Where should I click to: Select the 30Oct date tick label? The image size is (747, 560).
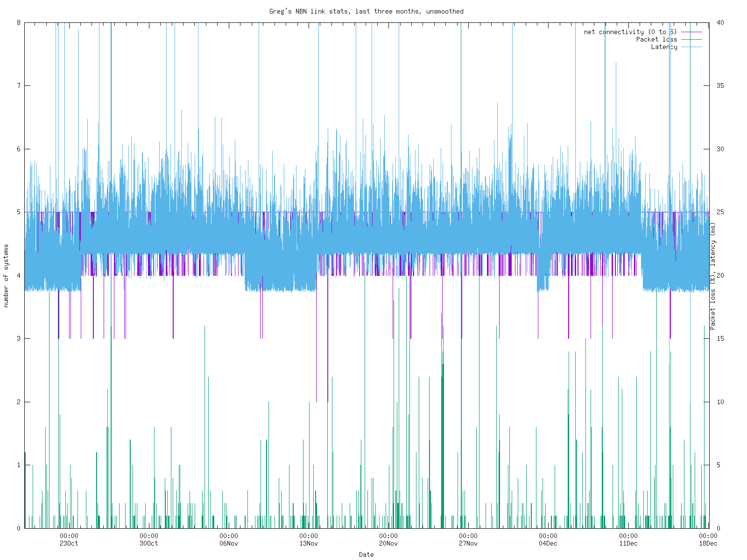click(148, 543)
